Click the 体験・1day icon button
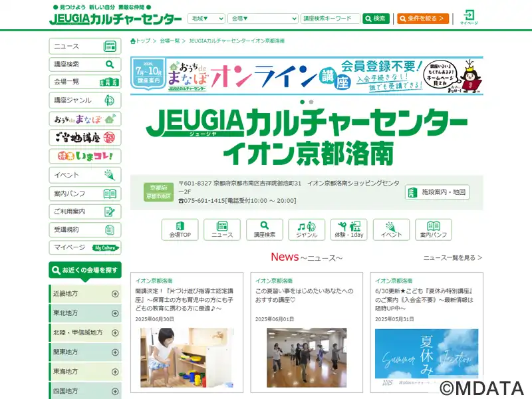Image resolution: width=532 pixels, height=399 pixels. coord(348,229)
